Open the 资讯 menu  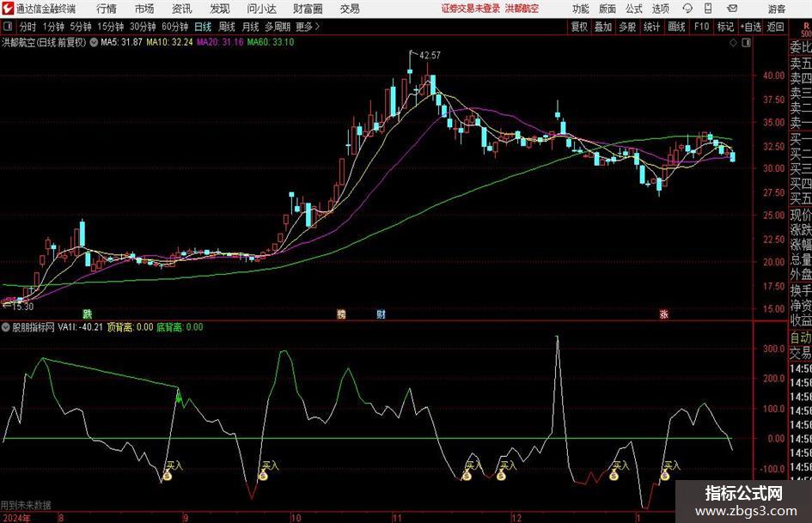[x=182, y=9]
